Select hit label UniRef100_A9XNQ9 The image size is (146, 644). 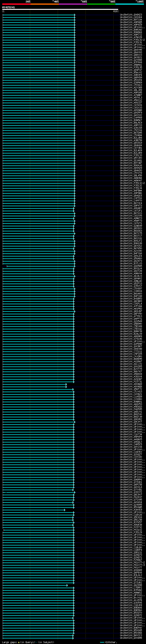[131, 384]
